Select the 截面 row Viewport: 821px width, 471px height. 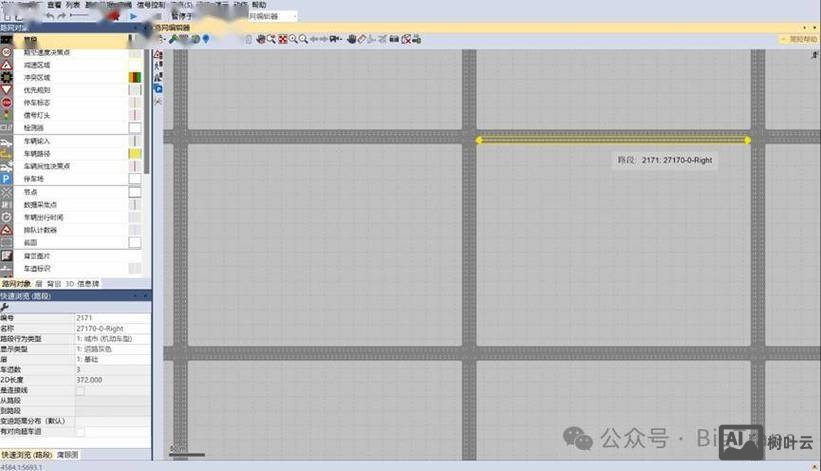71,243
